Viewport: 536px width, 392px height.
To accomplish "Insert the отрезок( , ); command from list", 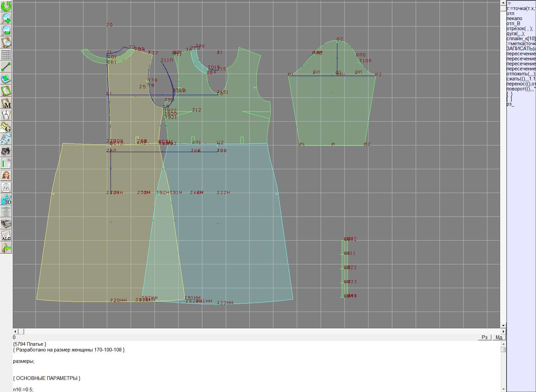I will coord(520,28).
